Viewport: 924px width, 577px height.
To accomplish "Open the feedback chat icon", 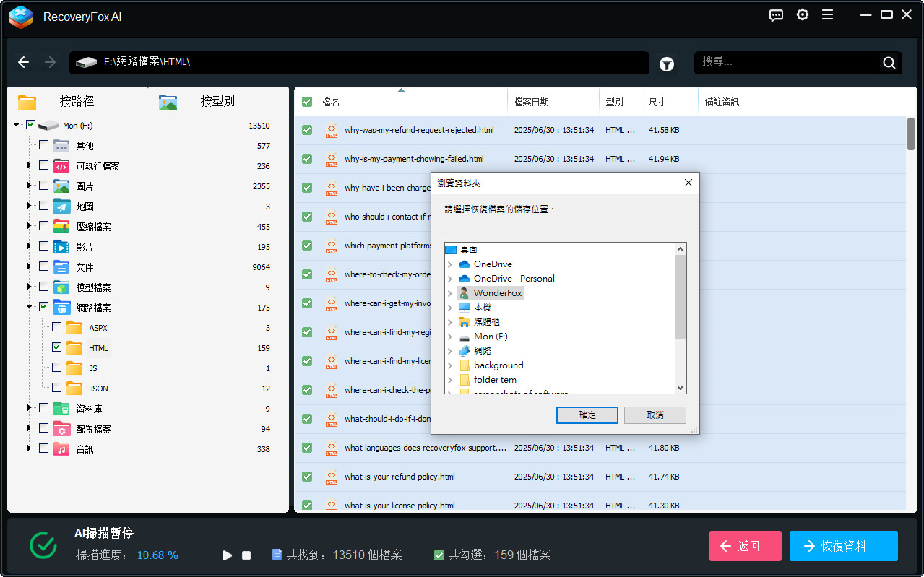I will coord(776,15).
